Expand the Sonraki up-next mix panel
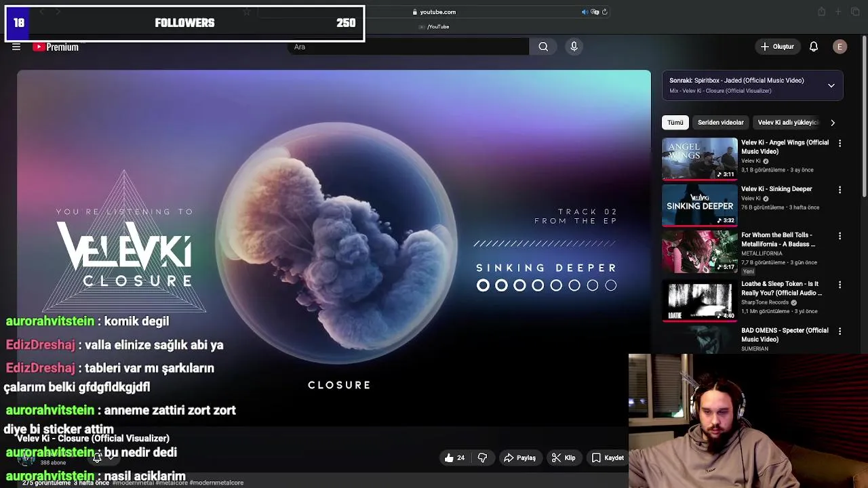 click(831, 85)
